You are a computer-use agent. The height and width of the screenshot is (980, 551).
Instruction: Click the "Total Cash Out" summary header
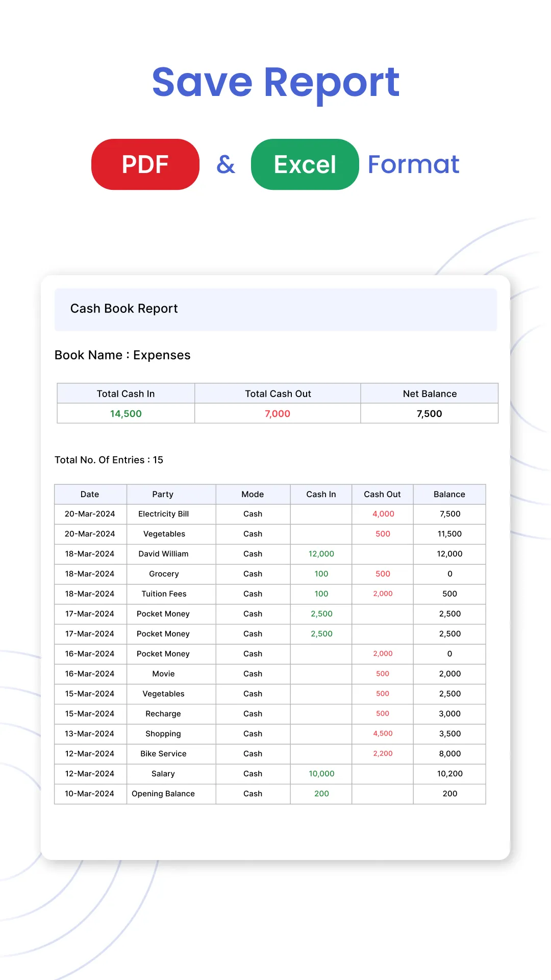pos(278,394)
